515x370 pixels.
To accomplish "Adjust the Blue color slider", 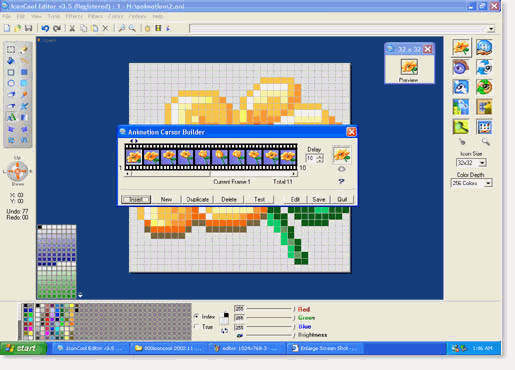I will click(271, 327).
